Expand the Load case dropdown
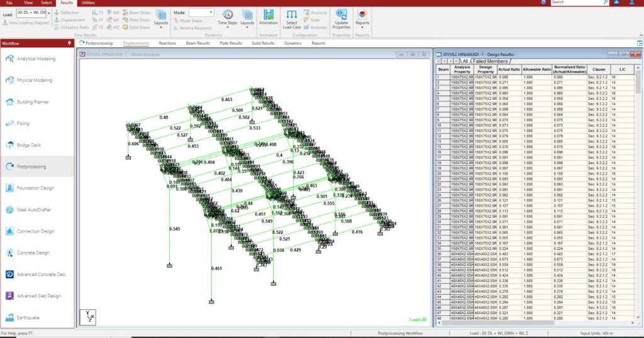The height and width of the screenshot is (338, 644). (49, 13)
